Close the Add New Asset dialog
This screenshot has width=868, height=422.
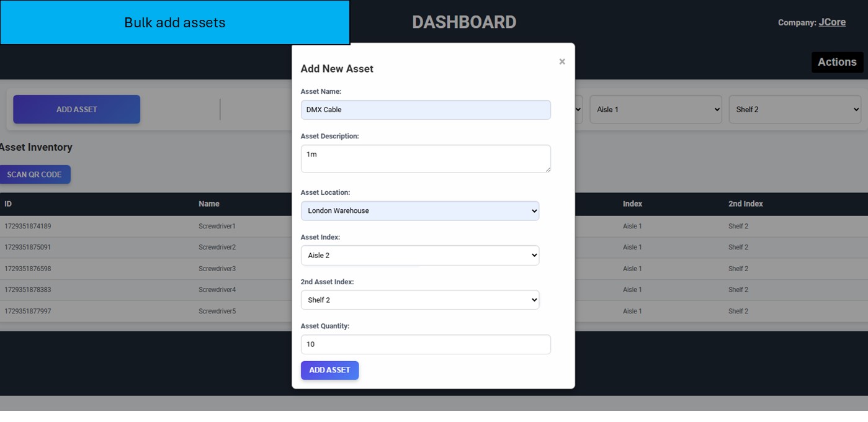point(562,61)
